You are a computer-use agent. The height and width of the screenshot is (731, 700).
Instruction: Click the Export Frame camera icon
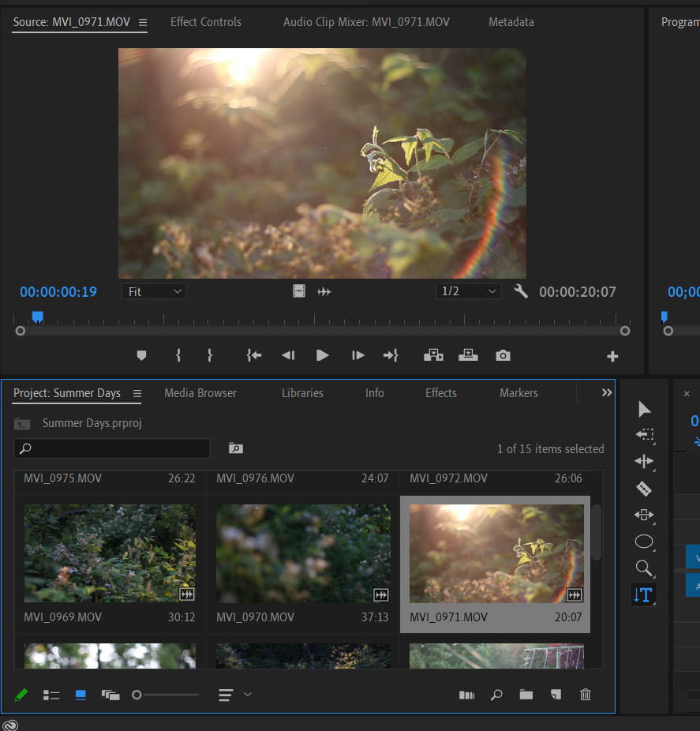[x=503, y=356]
